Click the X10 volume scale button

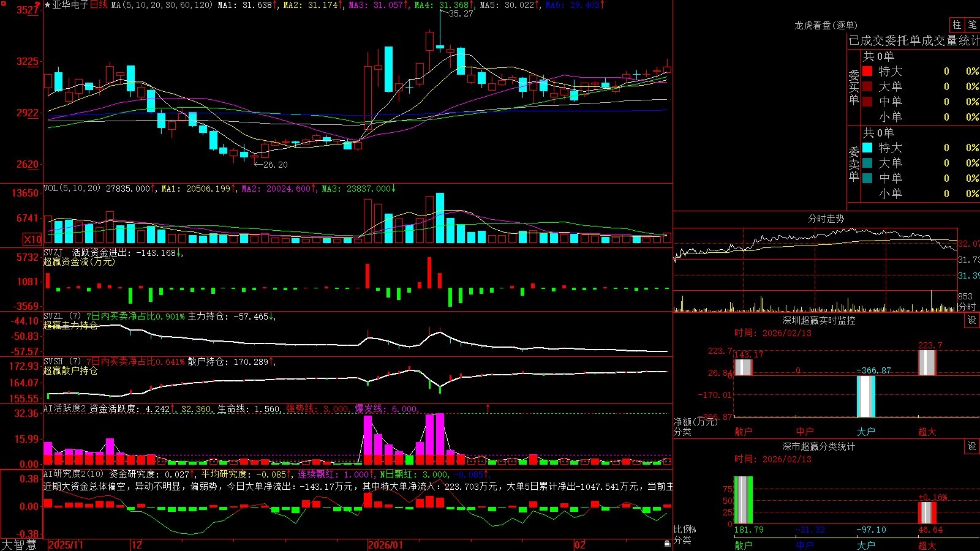tap(32, 239)
